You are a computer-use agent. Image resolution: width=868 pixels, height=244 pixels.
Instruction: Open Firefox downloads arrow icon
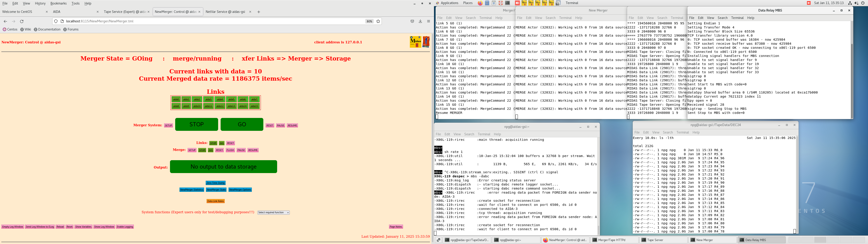pos(420,21)
